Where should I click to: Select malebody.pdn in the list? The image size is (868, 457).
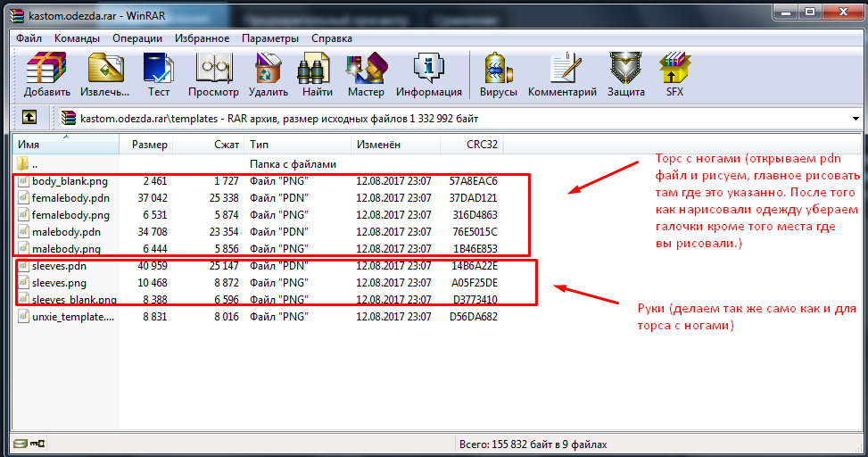tap(66, 231)
